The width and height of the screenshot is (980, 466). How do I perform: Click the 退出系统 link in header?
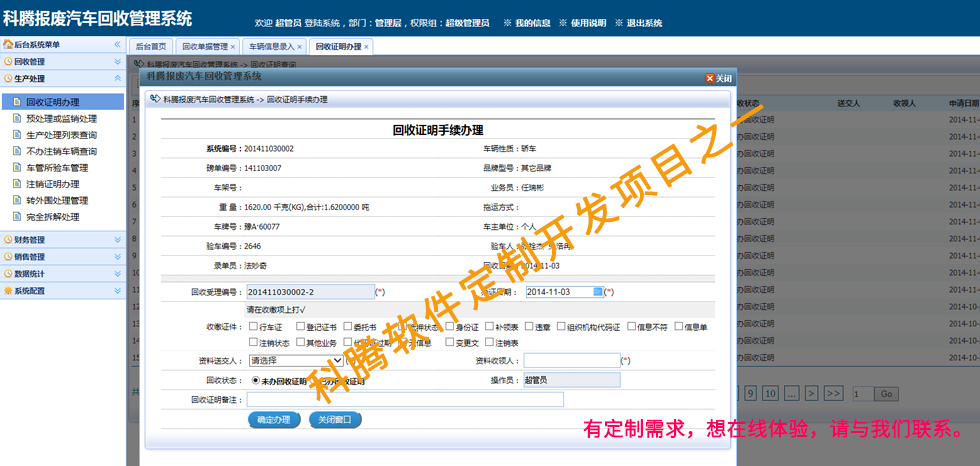pos(644,23)
